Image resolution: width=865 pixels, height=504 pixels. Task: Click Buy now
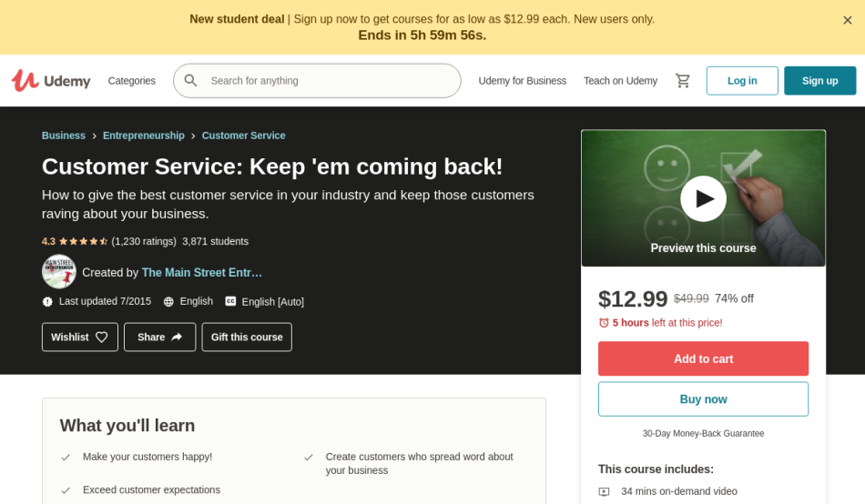click(x=703, y=399)
